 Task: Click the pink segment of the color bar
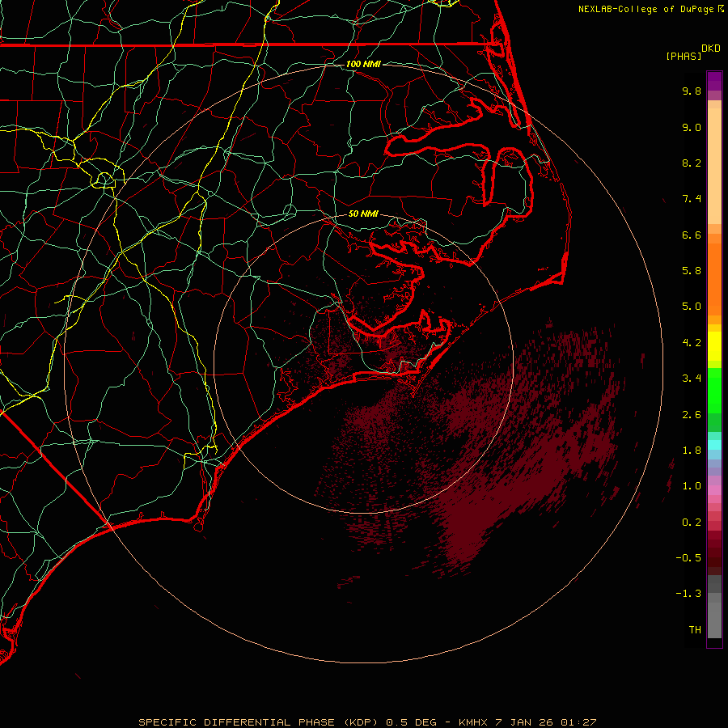tap(714, 490)
